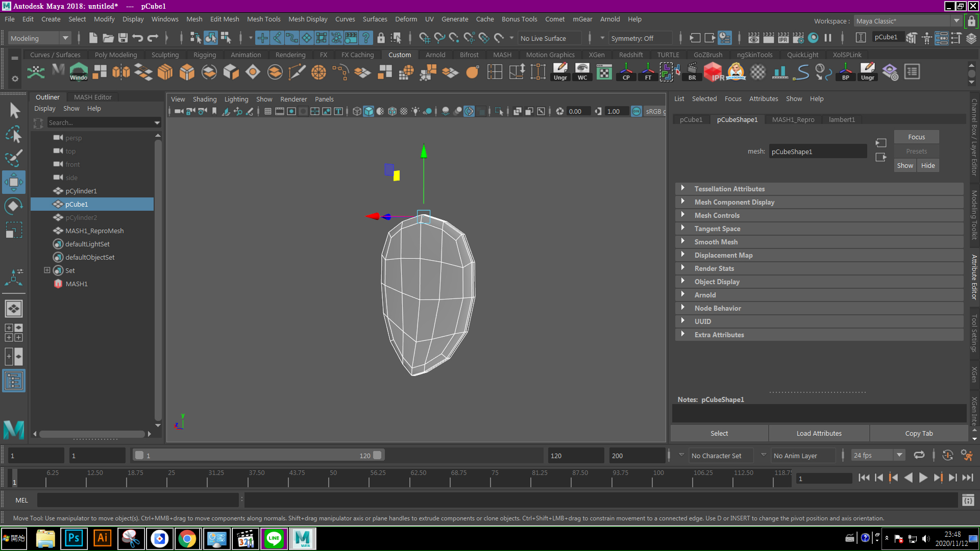The image size is (980, 551).
Task: Select the Rotate tool in toolbox
Action: click(13, 206)
